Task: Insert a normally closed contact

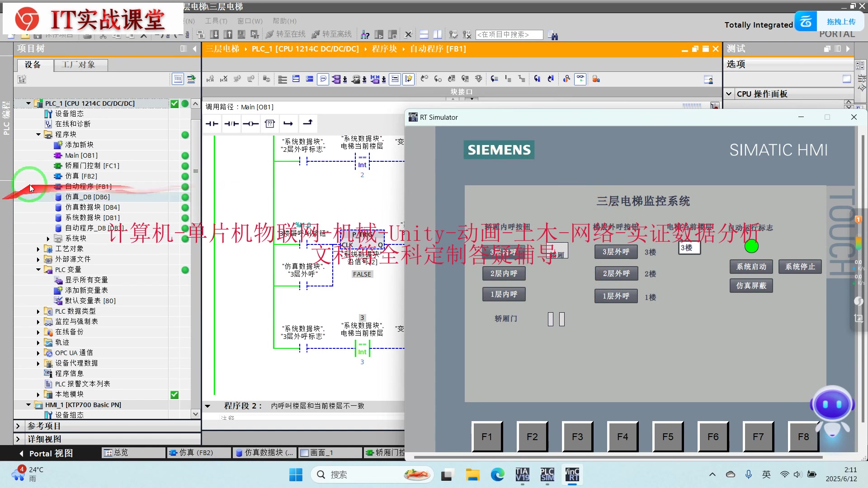Action: [231, 124]
